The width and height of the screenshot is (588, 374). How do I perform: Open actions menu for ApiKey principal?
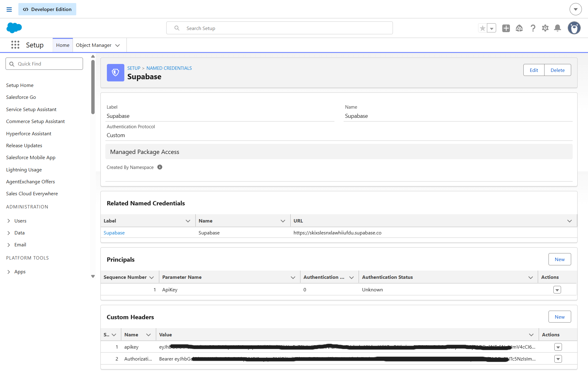point(557,290)
